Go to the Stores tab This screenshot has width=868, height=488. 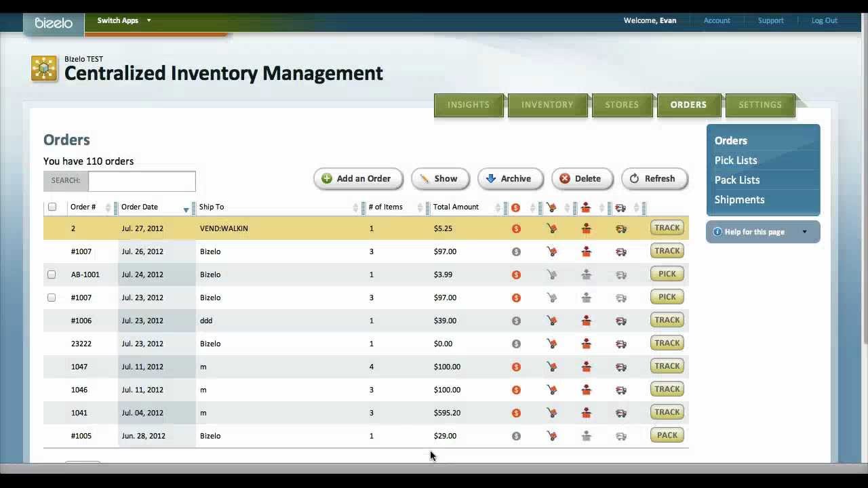(622, 105)
